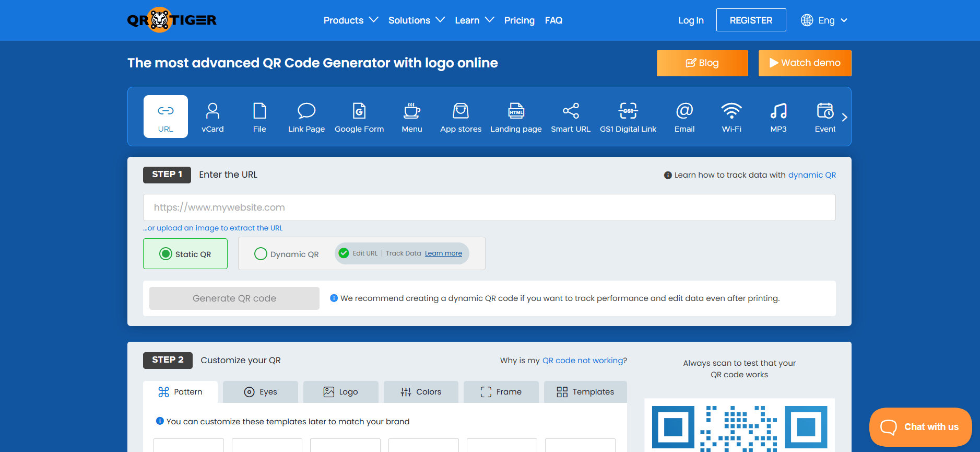The height and width of the screenshot is (452, 980).
Task: Click the dynamic QR link
Action: [812, 175]
